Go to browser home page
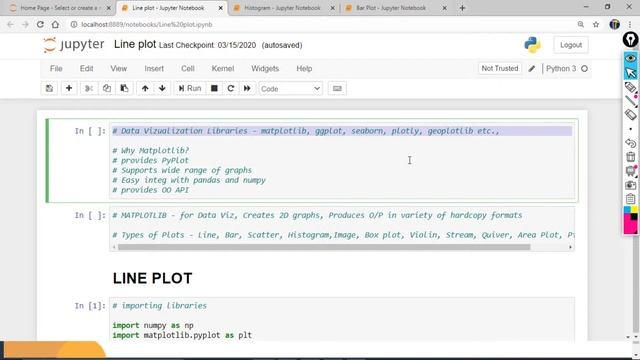The height and width of the screenshot is (360, 640). click(55, 24)
